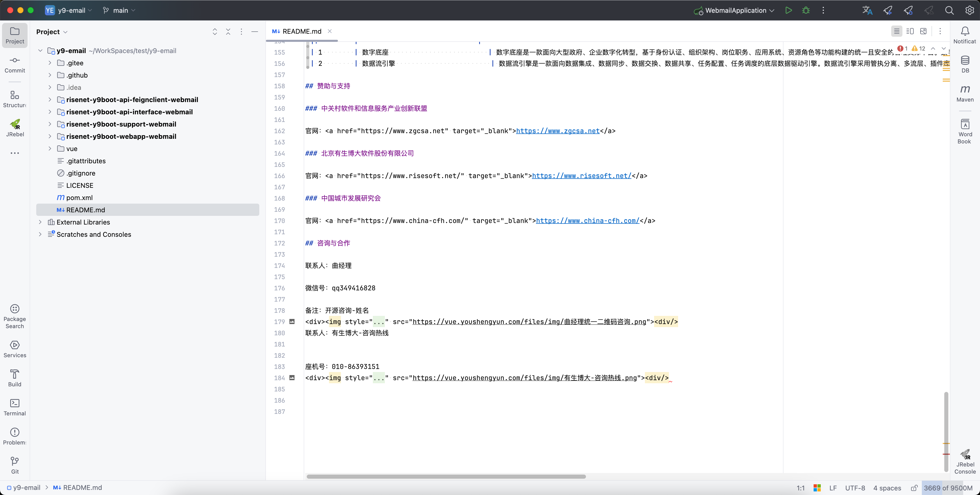Toggle the Project tool window button
Viewport: 980px width, 495px height.
click(15, 35)
